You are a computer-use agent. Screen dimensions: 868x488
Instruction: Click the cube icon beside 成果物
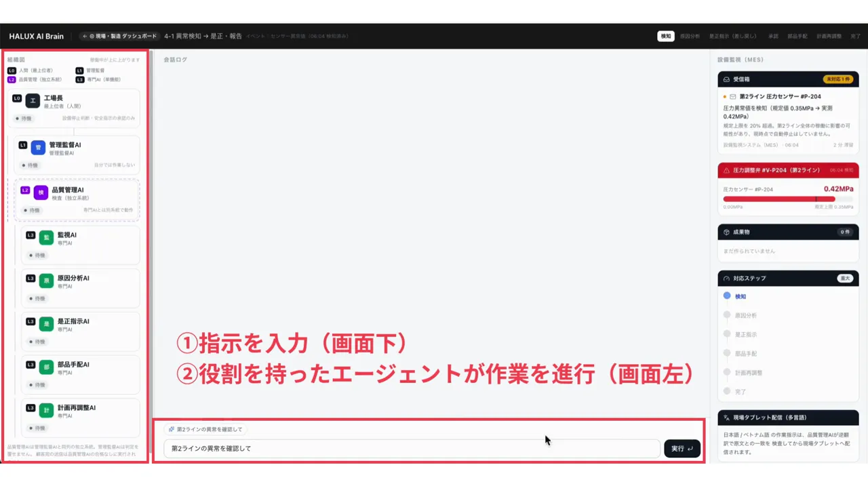pos(727,232)
